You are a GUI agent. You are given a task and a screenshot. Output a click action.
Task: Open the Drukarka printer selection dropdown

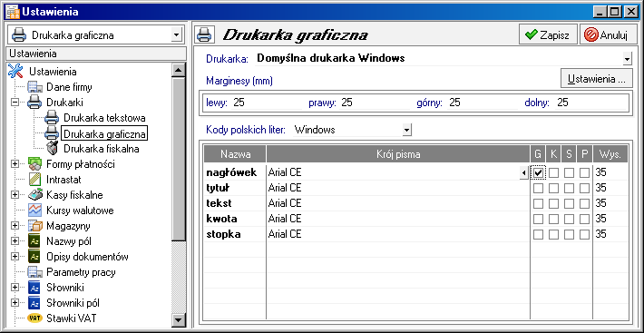tap(627, 59)
